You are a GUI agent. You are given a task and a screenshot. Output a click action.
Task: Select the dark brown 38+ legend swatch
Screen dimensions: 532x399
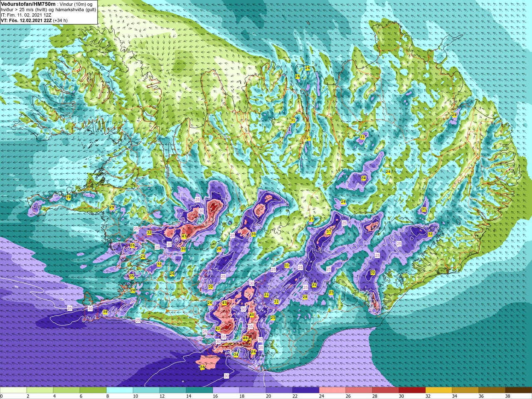pos(519,390)
